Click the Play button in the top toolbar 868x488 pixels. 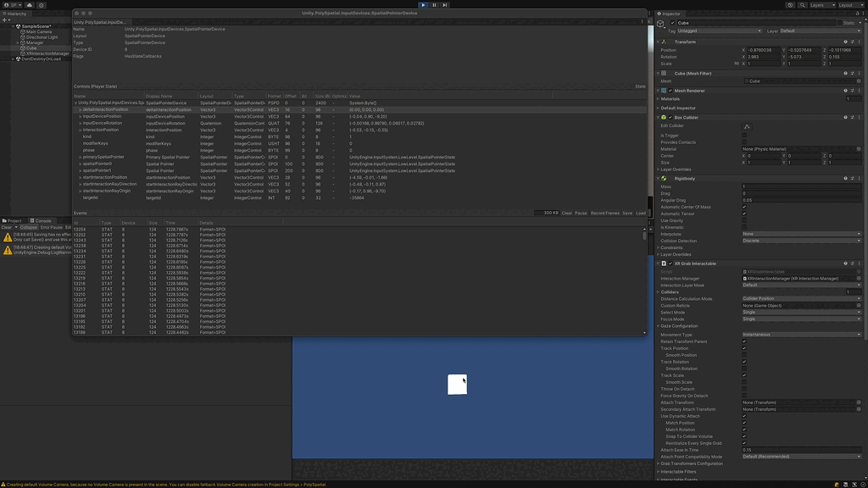pos(422,4)
